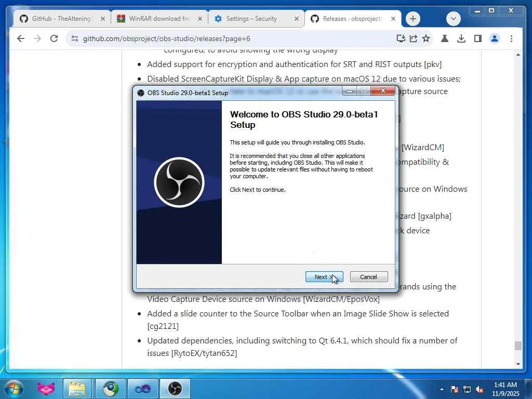The height and width of the screenshot is (399, 532).
Task: Close the WinRAR download tab
Action: coord(200,19)
